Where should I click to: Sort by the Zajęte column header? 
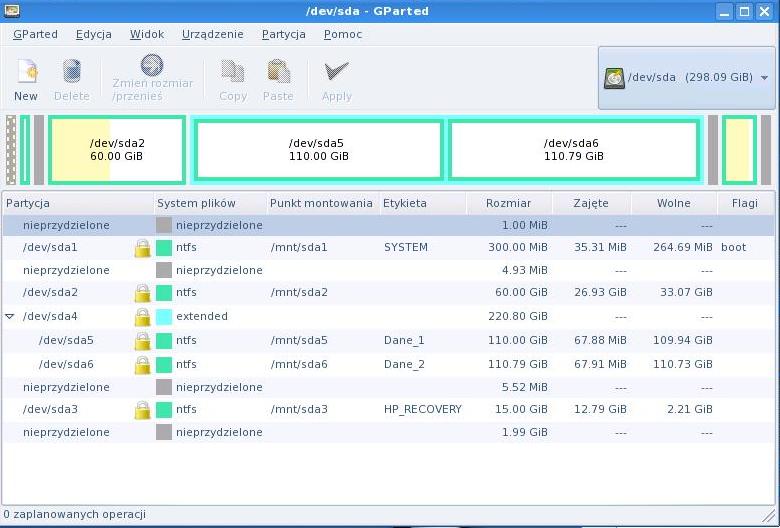click(x=591, y=203)
